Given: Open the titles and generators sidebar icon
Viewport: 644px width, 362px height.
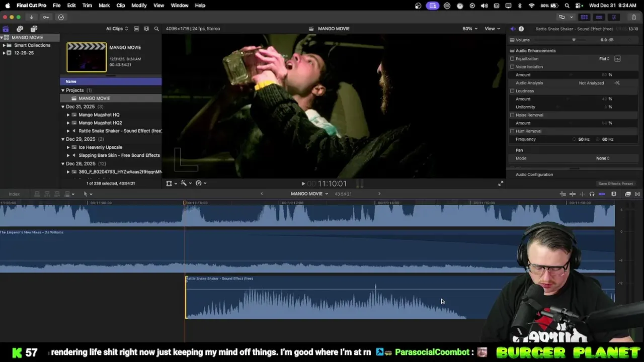Looking at the screenshot, I should [34, 29].
